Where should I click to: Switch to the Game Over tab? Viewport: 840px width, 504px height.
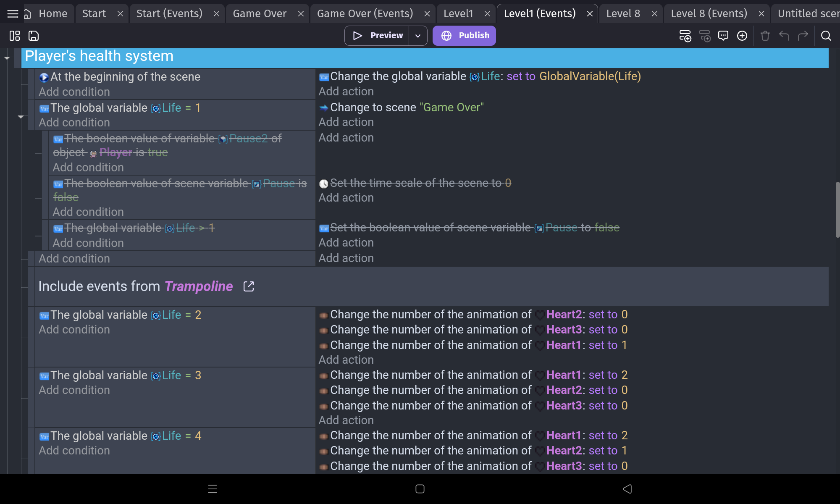click(x=260, y=14)
